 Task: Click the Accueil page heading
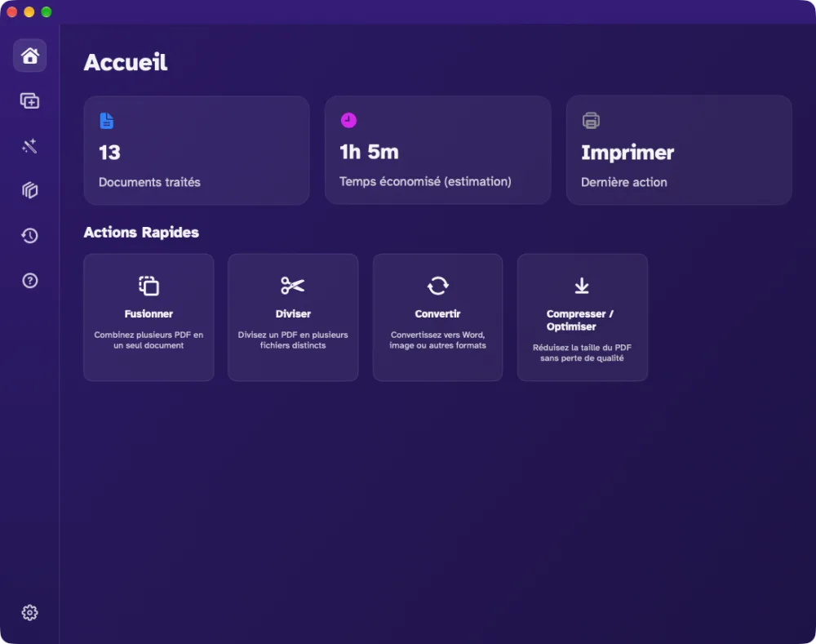coord(126,63)
